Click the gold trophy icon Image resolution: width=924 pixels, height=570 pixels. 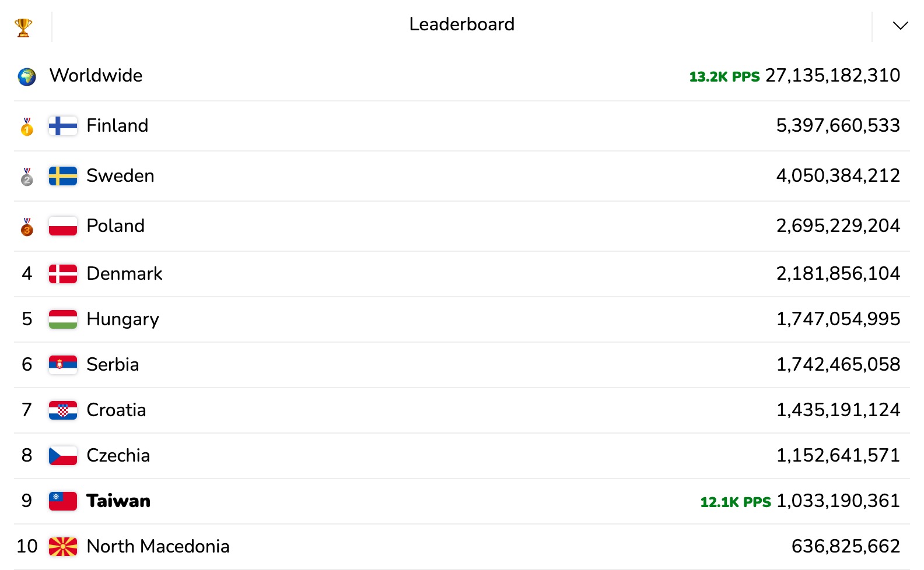coord(23,27)
